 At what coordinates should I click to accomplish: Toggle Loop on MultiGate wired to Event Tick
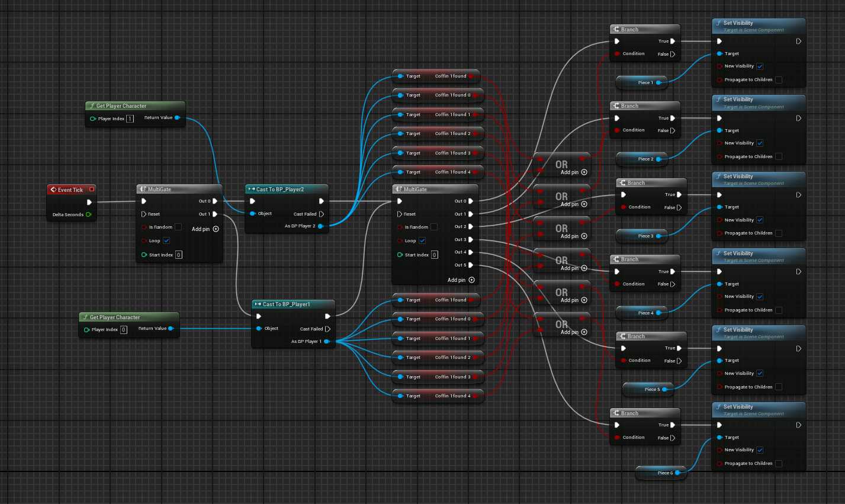pos(166,240)
